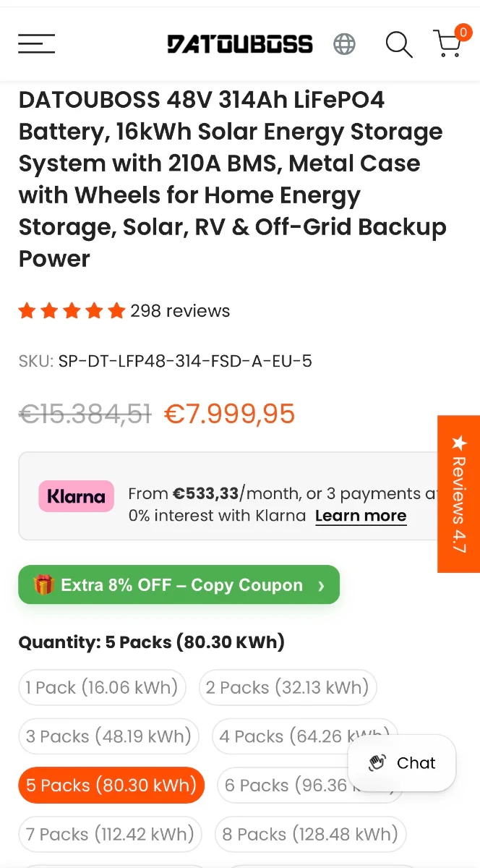Select 3 Packs (48.19 kWh) option

tap(108, 736)
